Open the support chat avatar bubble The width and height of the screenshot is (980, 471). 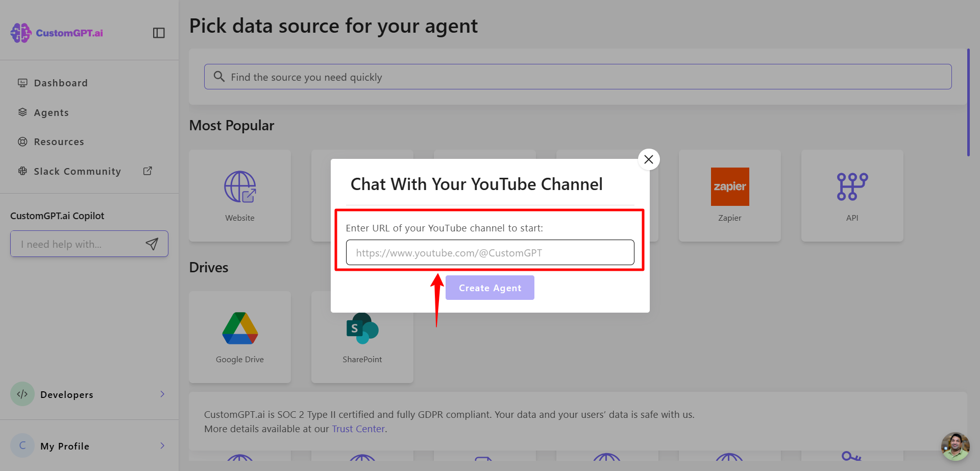pyautogui.click(x=955, y=446)
